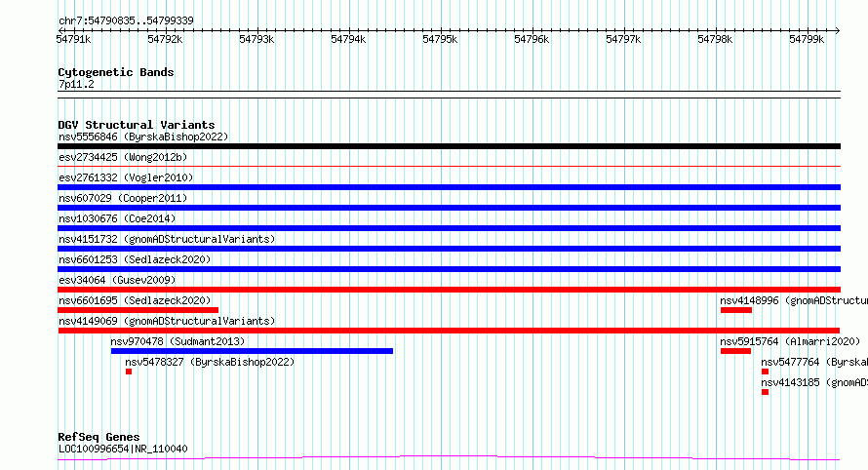This screenshot has height=470, width=868.
Task: Click the nsv4151732 (gnomADStructuralVariants) label
Action: (x=167, y=239)
